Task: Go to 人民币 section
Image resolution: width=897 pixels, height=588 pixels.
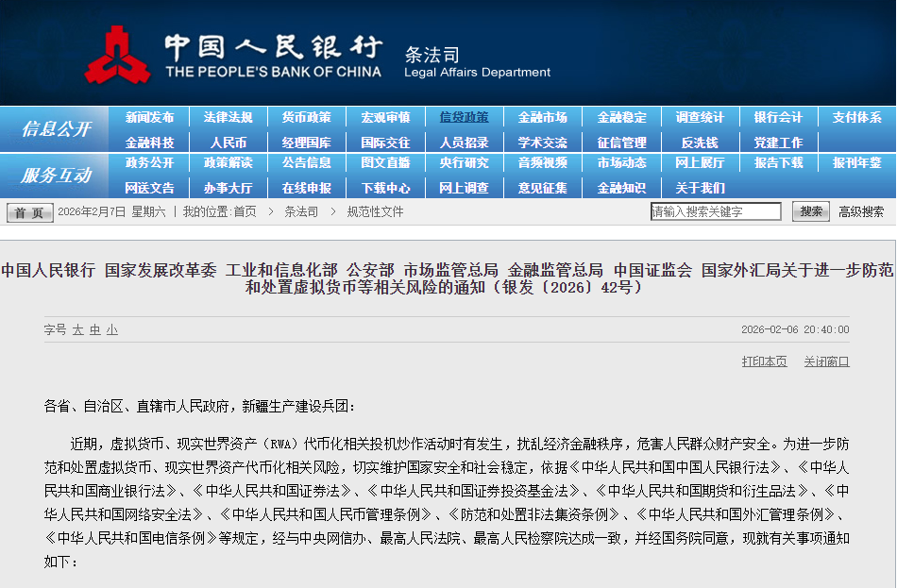Action: (228, 143)
